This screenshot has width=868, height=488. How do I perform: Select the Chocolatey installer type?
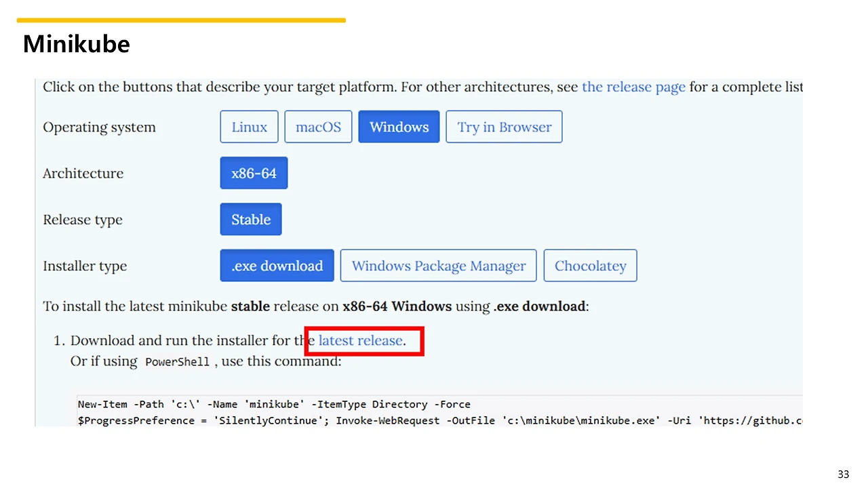(x=590, y=266)
